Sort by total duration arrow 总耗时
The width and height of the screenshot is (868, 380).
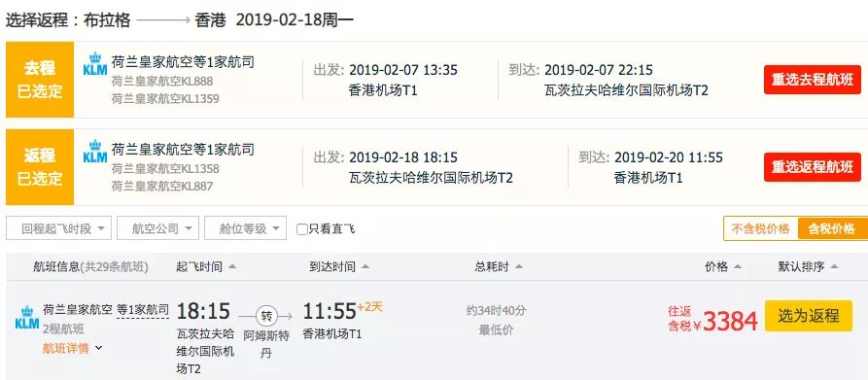[x=519, y=267]
